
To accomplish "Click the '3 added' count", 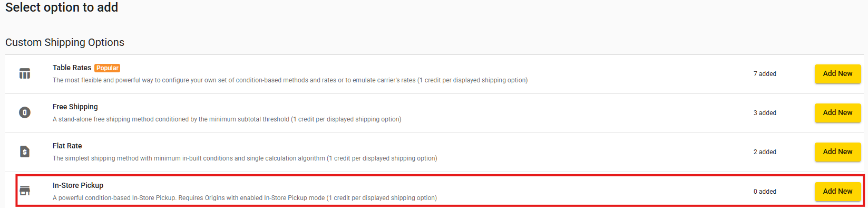I will point(765,113).
